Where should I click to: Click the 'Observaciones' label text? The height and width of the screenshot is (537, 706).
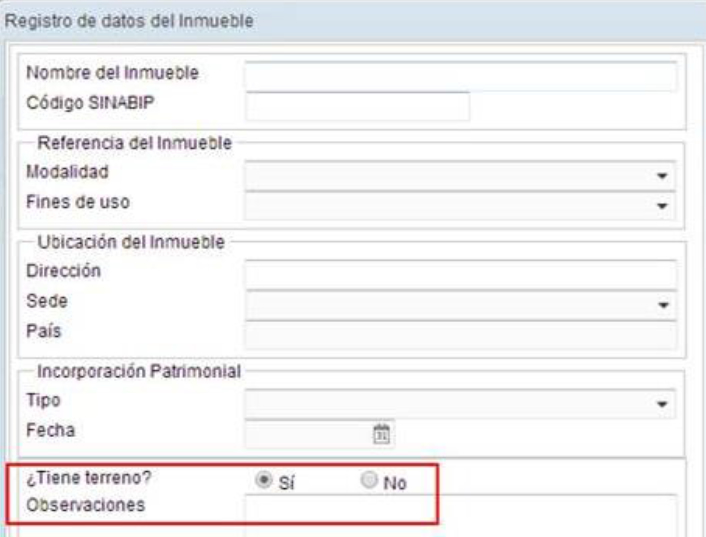pyautogui.click(x=86, y=504)
